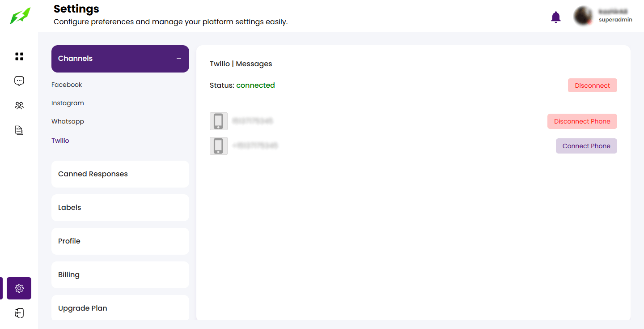Click the Connect Phone button
Viewport: 644px width, 329px height.
click(586, 146)
